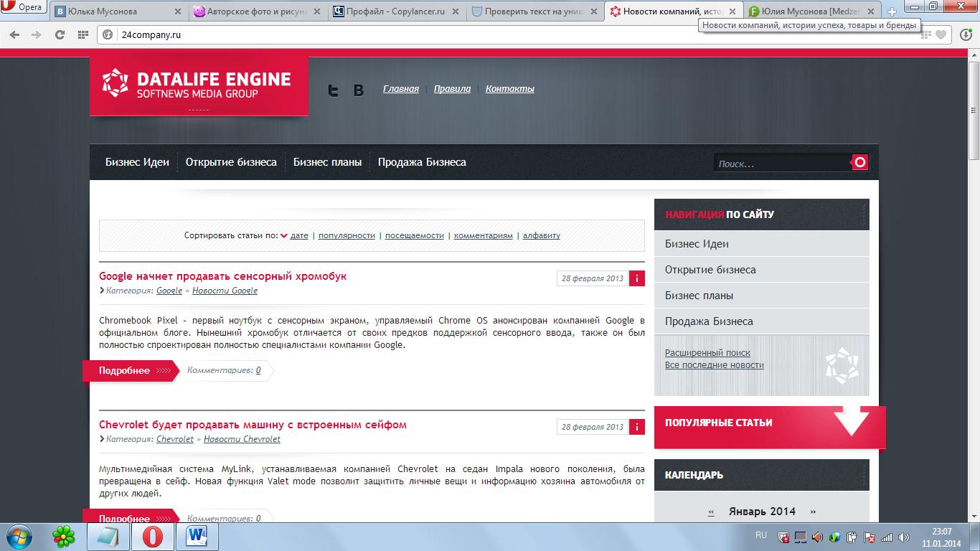Viewport: 980px width, 551px height.
Task: Click the power plug tray icon
Action: point(852,537)
